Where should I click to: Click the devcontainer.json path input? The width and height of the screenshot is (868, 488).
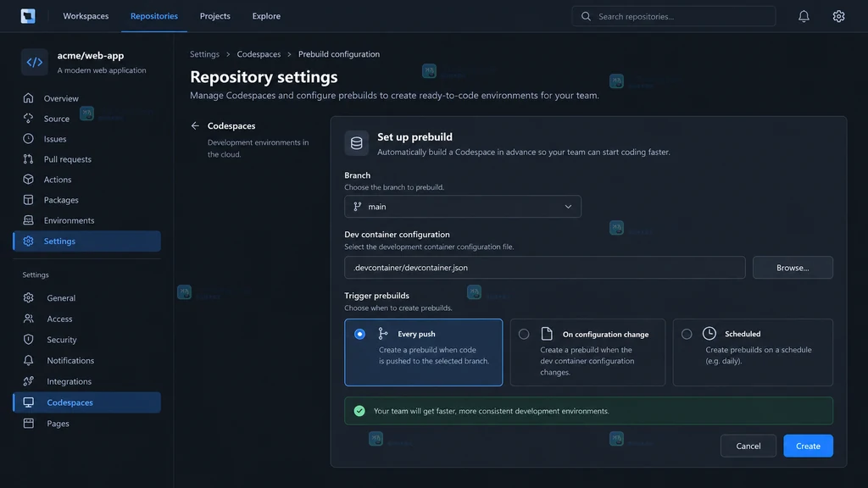pos(545,267)
